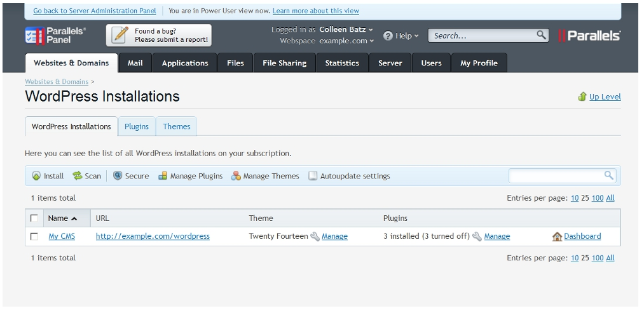Open the My CMS installation link
Image resolution: width=644 pixels, height=313 pixels.
[x=62, y=236]
